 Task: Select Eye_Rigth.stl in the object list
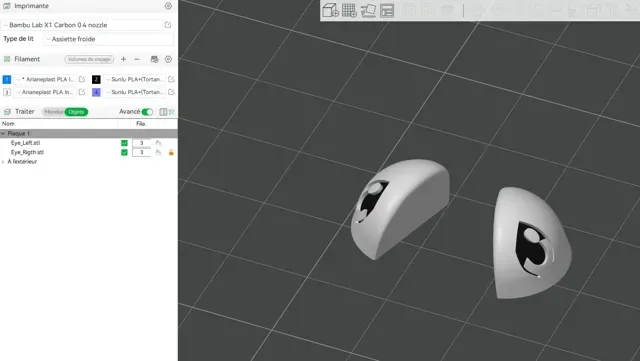pyautogui.click(x=27, y=152)
